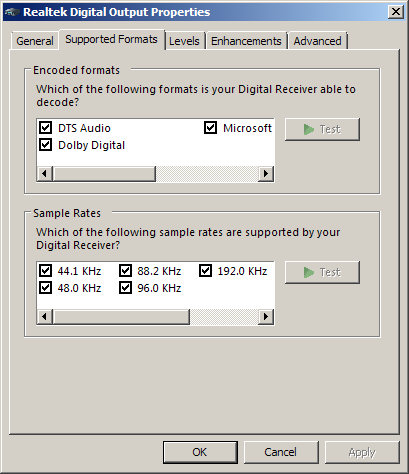Click right arrow of Sample Rates scrollbar

pyautogui.click(x=266, y=316)
